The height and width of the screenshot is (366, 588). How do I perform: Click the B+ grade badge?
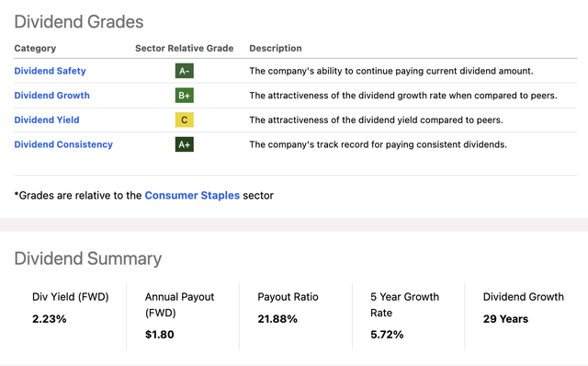184,96
